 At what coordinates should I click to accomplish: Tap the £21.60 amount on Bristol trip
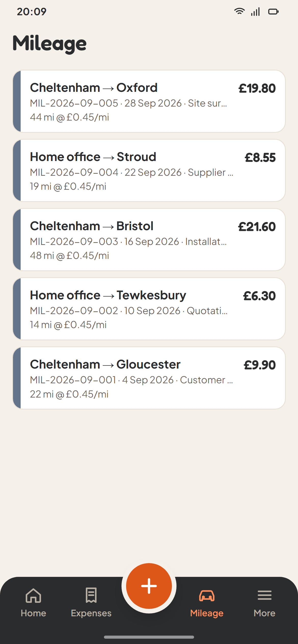pos(257,227)
